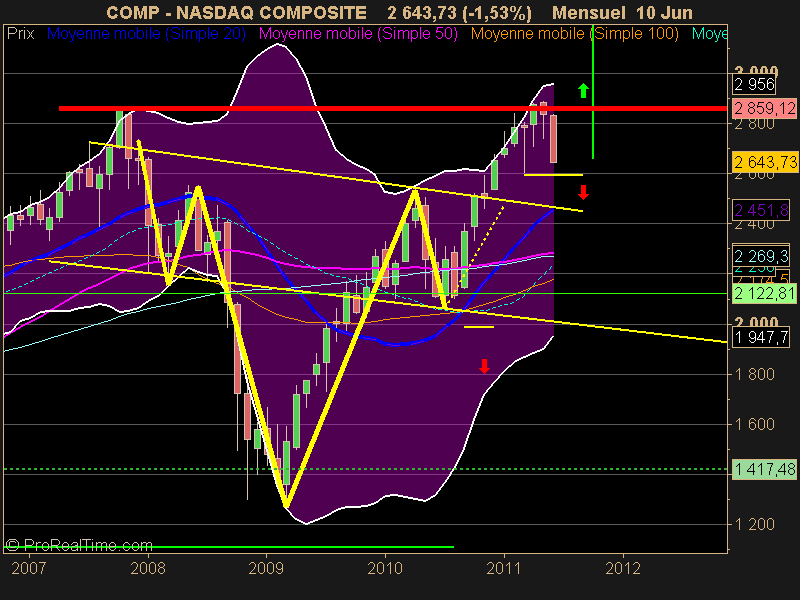800x600 pixels.
Task: Select the green vertical line near 2012
Action: pyautogui.click(x=593, y=92)
